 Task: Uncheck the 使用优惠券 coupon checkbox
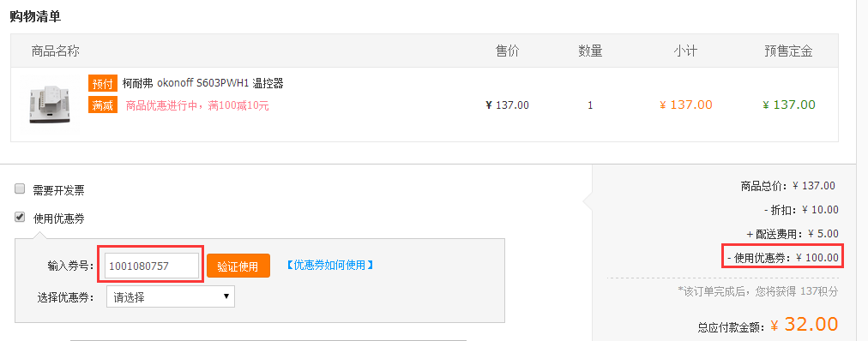click(20, 218)
